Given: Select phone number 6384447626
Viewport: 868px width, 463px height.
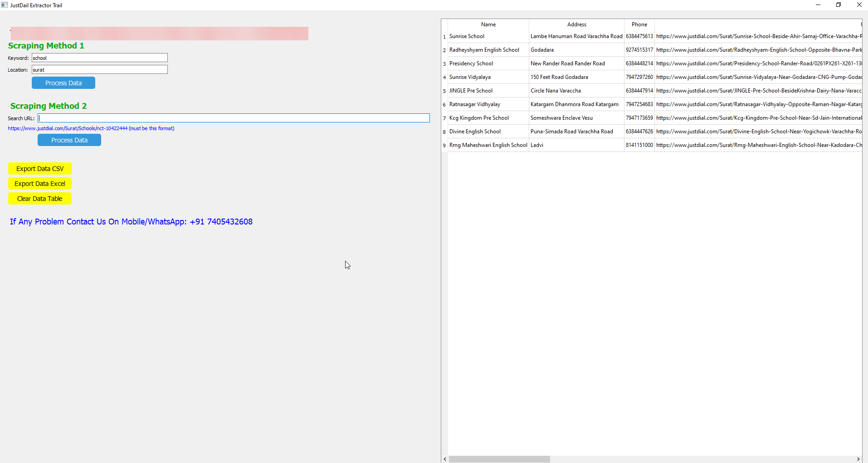Looking at the screenshot, I should (x=639, y=132).
